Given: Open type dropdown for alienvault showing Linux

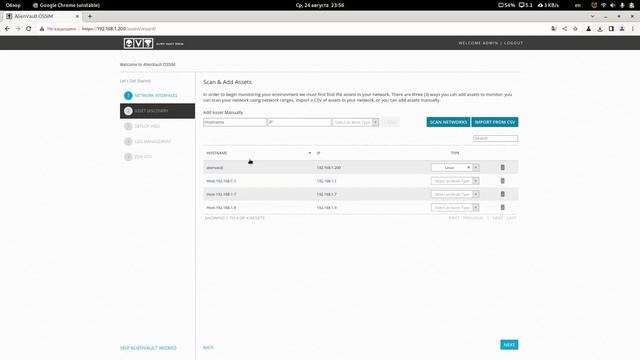Looking at the screenshot, I should click(x=455, y=168).
